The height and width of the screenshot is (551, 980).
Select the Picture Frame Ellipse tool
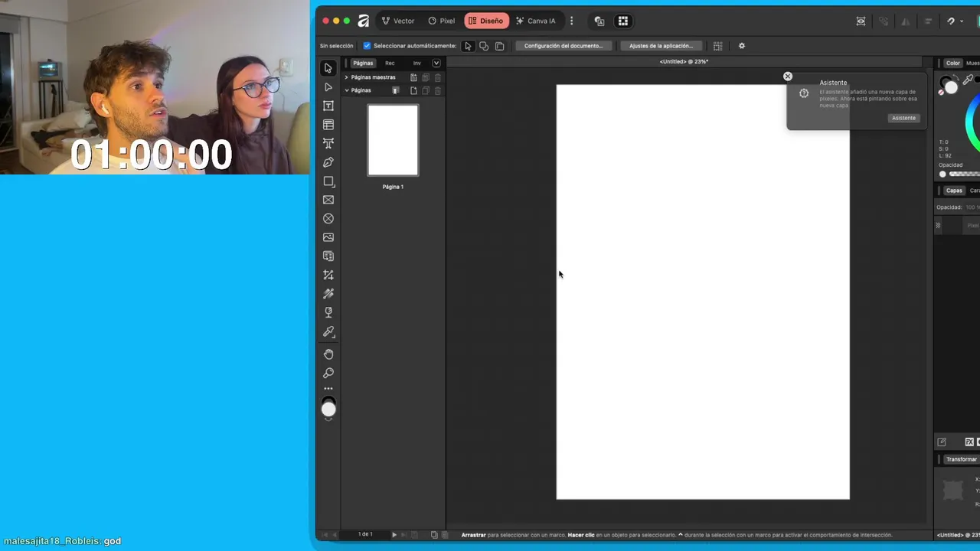pyautogui.click(x=328, y=218)
